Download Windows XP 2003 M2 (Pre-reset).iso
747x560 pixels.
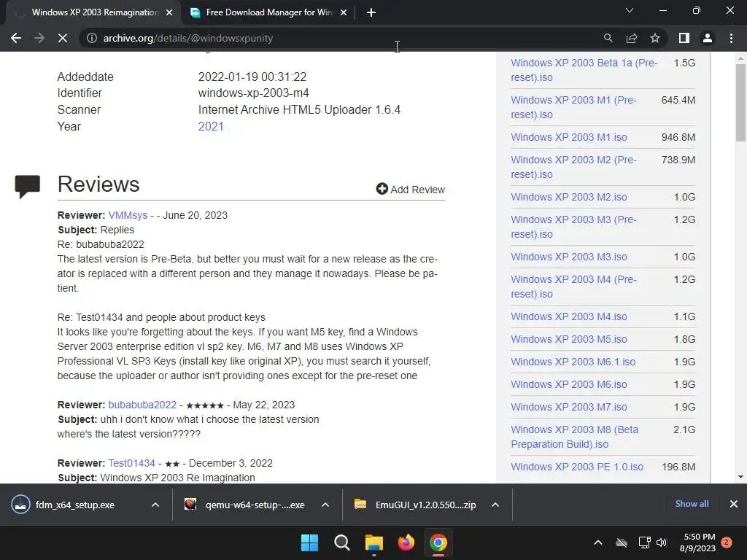(x=573, y=167)
